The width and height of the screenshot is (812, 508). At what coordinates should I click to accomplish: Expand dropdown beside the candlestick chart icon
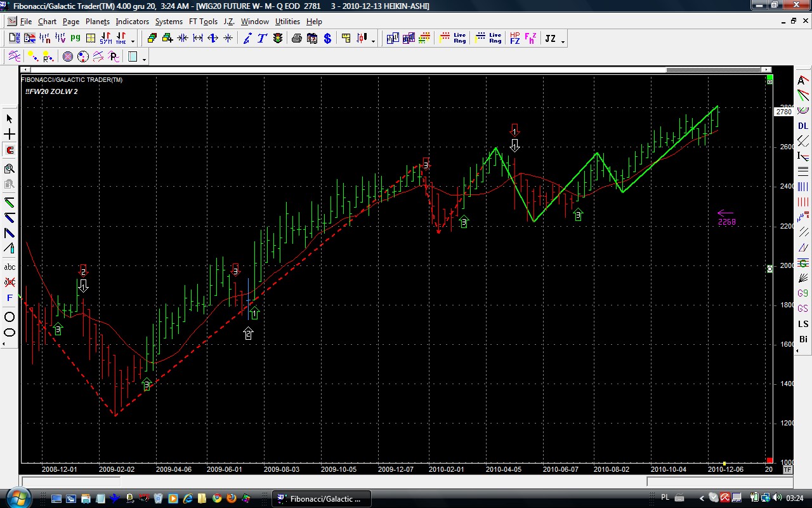pyautogui.click(x=373, y=42)
